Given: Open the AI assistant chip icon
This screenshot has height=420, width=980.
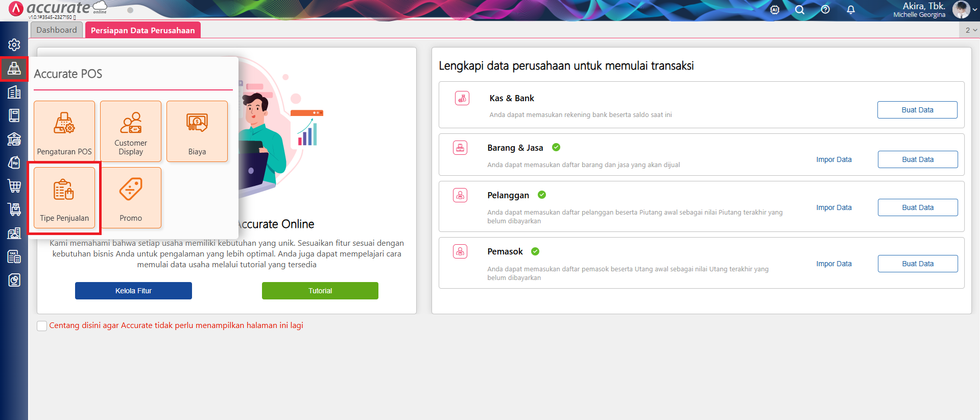Looking at the screenshot, I should click(x=775, y=10).
